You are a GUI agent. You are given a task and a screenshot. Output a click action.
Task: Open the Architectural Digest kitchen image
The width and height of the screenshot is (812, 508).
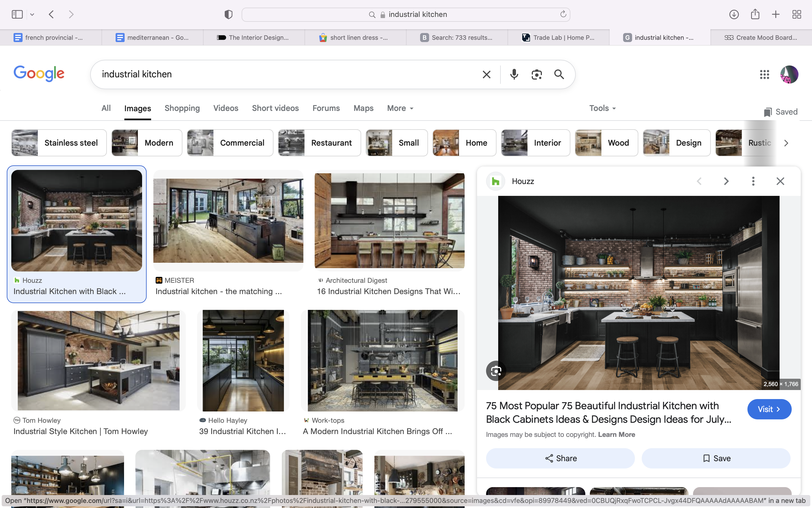coord(390,220)
